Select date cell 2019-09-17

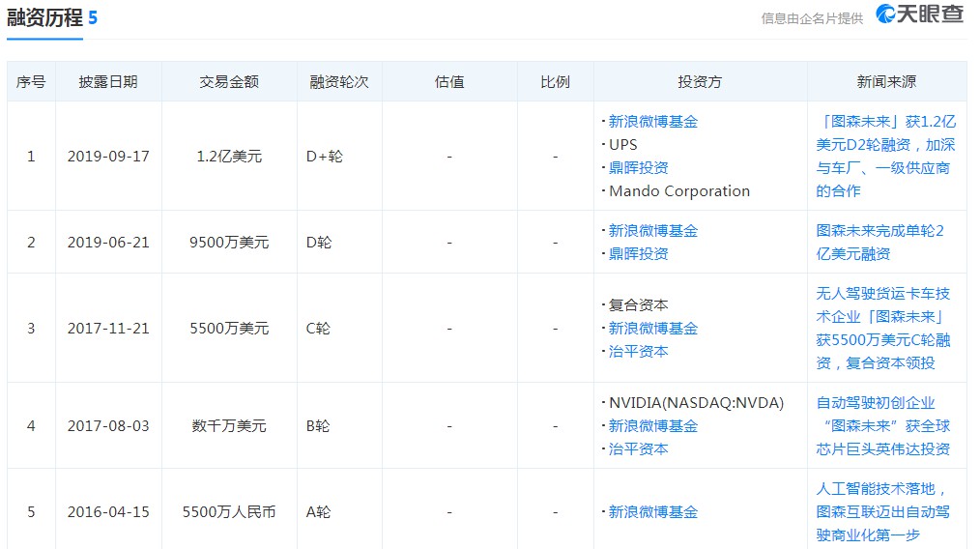[x=108, y=157]
